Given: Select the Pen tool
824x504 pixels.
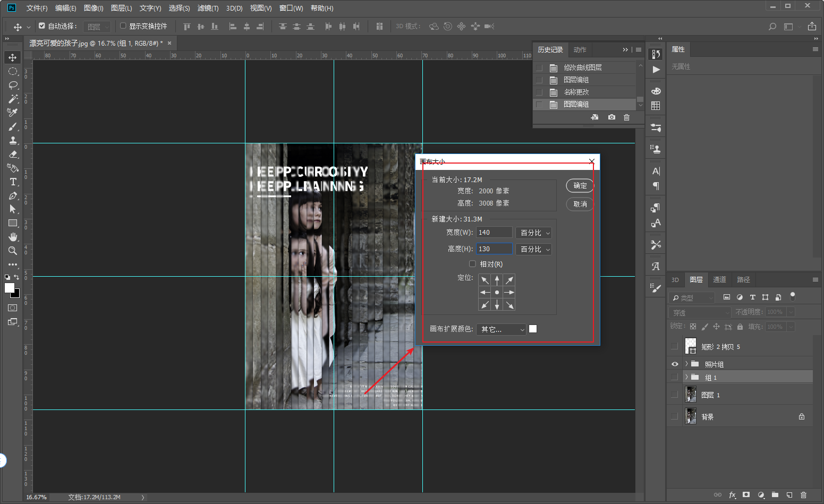Looking at the screenshot, I should (13, 195).
